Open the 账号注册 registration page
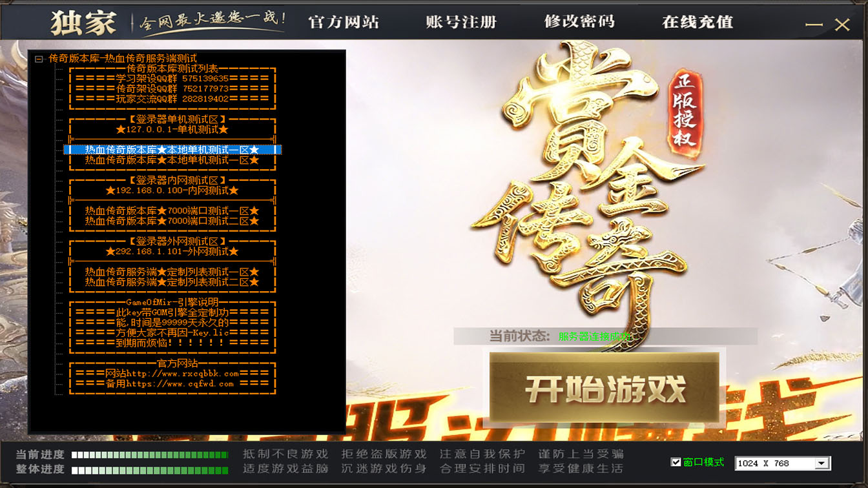 461,22
